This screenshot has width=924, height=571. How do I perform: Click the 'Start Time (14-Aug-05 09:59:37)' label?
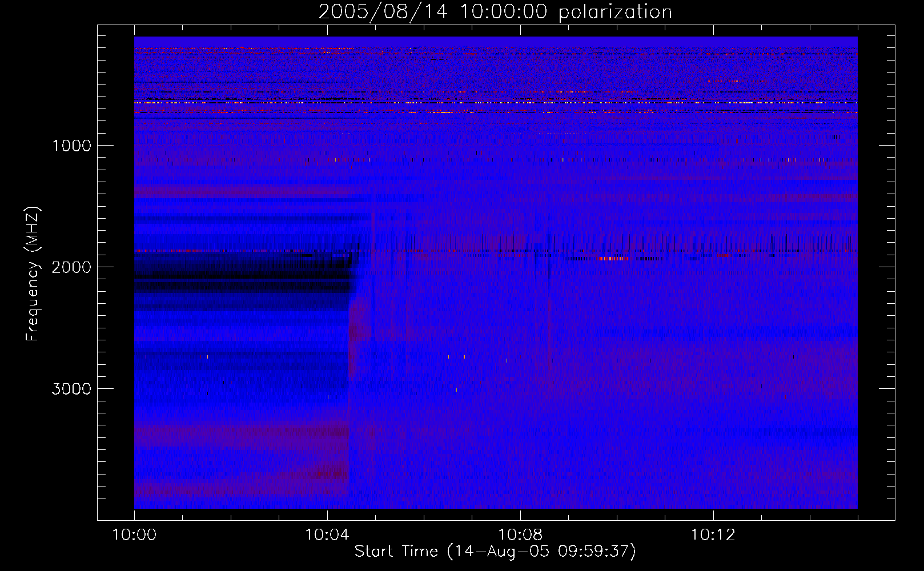tap(495, 552)
